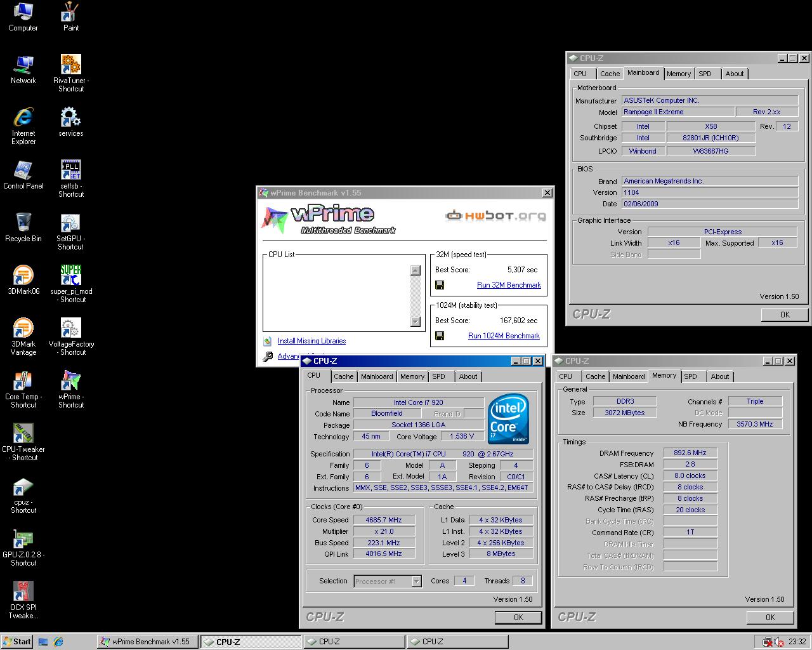Select About tab in CPU-Z Mainboard window
The image size is (812, 650).
[735, 74]
